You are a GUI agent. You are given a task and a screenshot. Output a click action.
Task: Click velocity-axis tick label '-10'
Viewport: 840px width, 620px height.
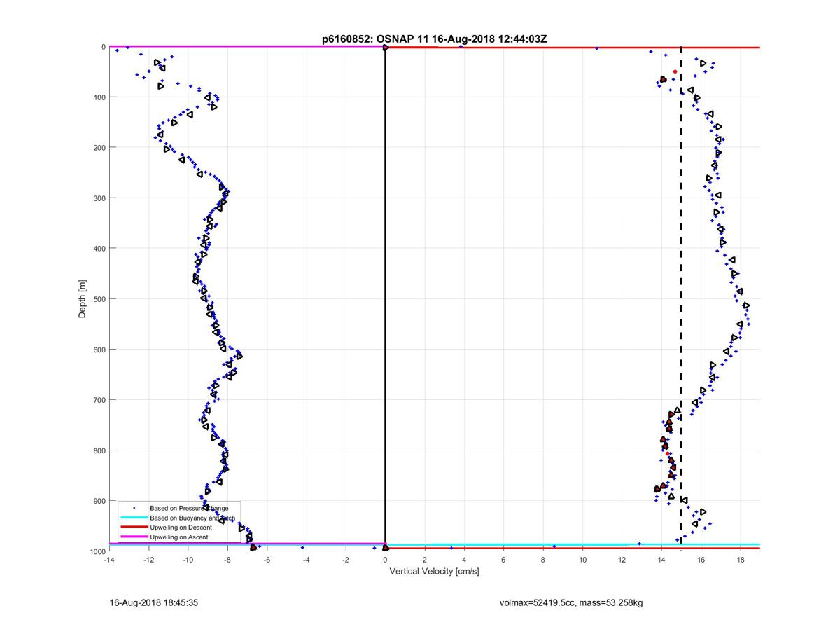pos(188,561)
